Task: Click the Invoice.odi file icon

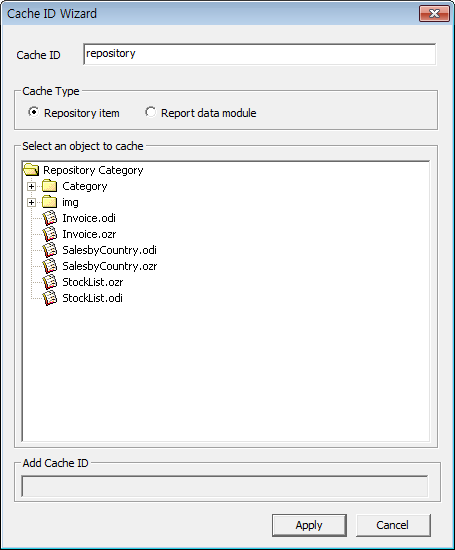Action: point(50,218)
